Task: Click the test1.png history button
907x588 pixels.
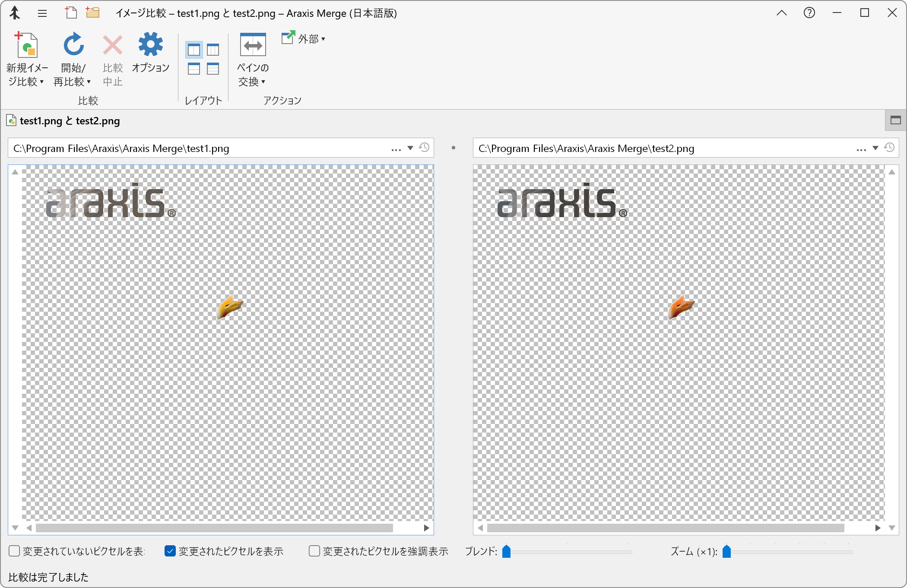Action: tap(424, 148)
